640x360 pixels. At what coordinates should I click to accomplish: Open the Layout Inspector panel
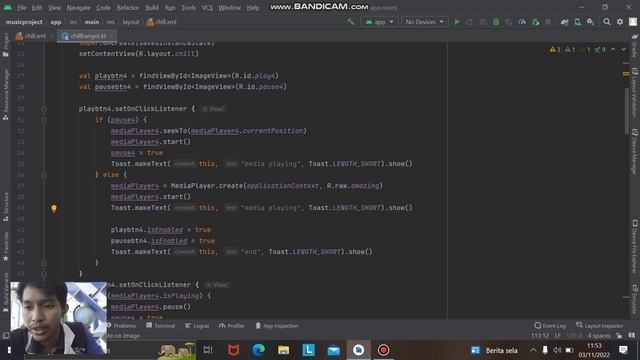pyautogui.click(x=600, y=326)
